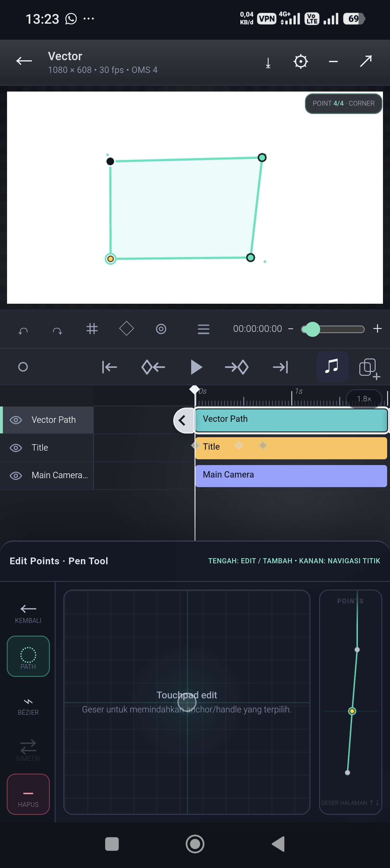Open Android recent apps square button
This screenshot has width=390, height=868.
pyautogui.click(x=112, y=844)
